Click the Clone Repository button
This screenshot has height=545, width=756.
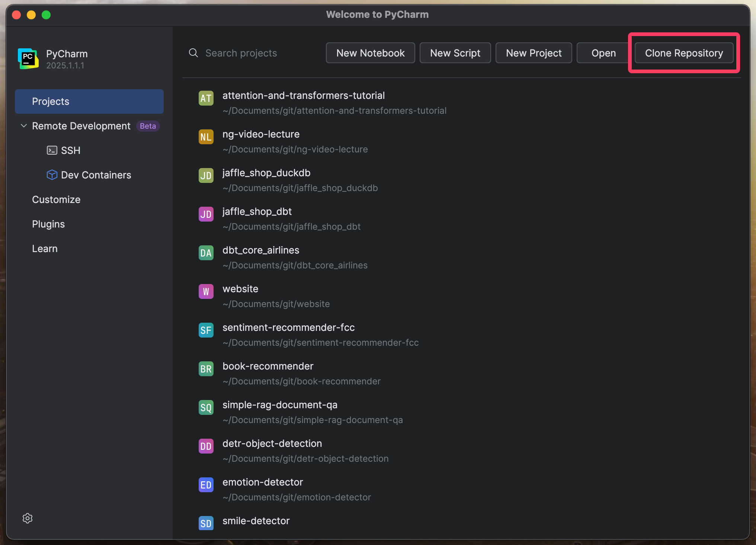pos(684,53)
